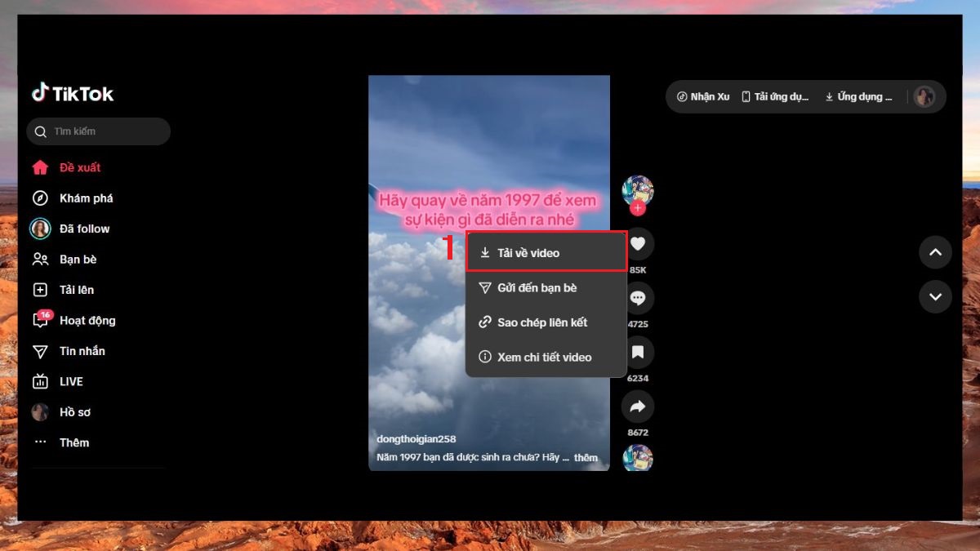Expand the video description with thêm
The width and height of the screenshot is (980, 551).
point(587,457)
